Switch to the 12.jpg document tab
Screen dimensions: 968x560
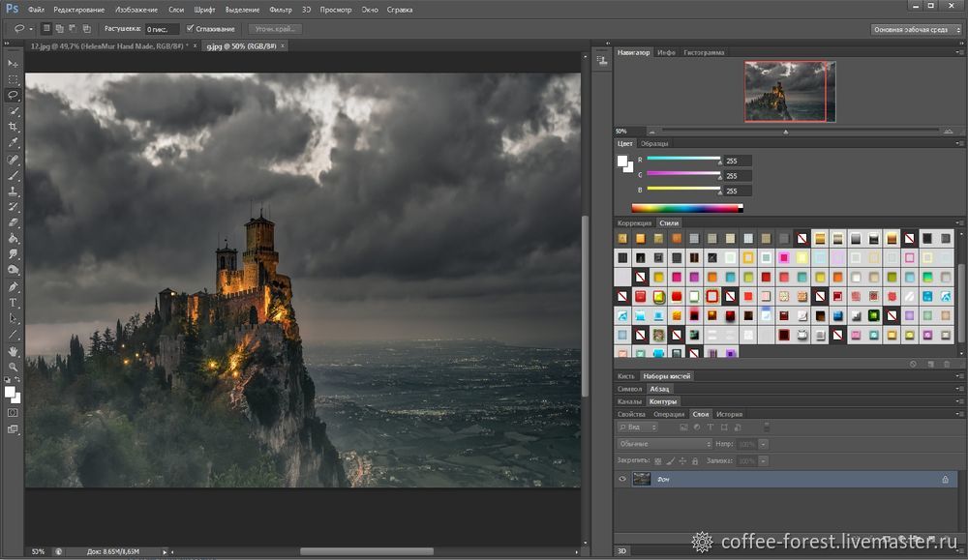(106, 45)
